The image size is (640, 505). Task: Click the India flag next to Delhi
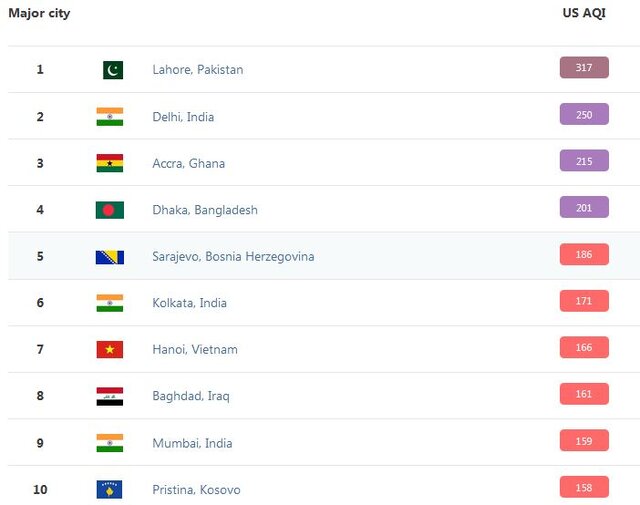(110, 116)
